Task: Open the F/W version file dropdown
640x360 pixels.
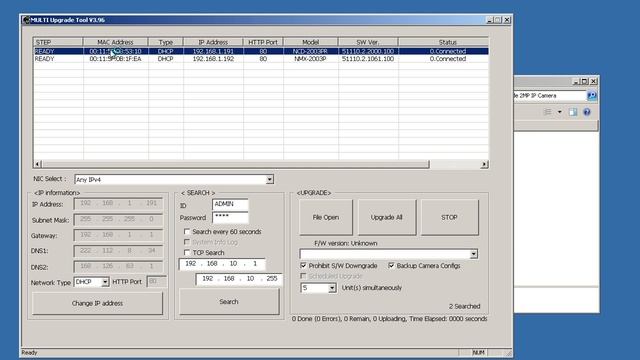Action: 473,254
